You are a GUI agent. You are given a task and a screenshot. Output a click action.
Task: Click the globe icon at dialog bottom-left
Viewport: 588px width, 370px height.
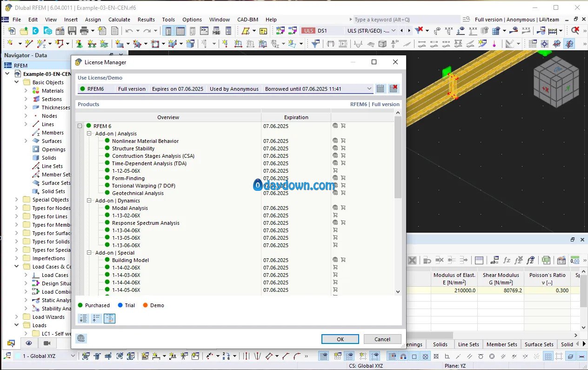(81, 339)
